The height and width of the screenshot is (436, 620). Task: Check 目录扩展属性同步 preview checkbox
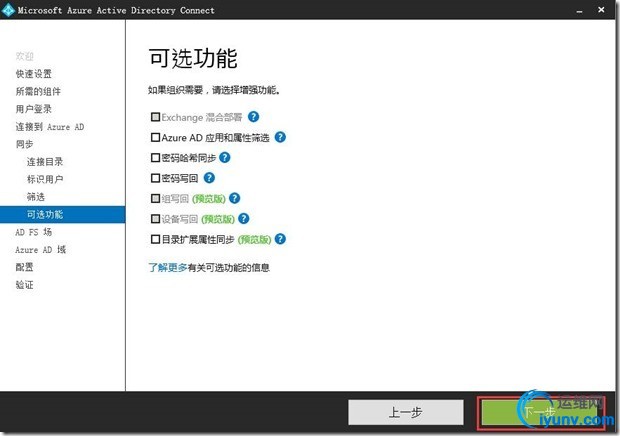click(x=155, y=239)
